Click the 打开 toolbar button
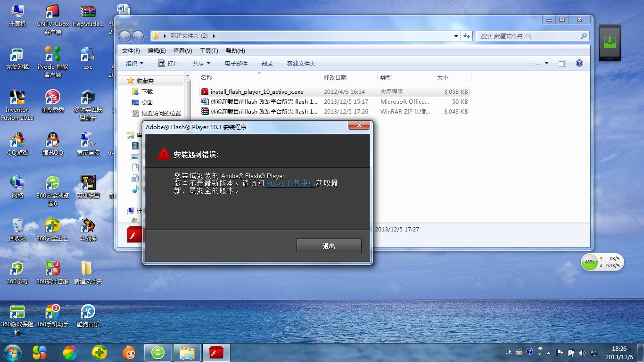 tap(168, 63)
